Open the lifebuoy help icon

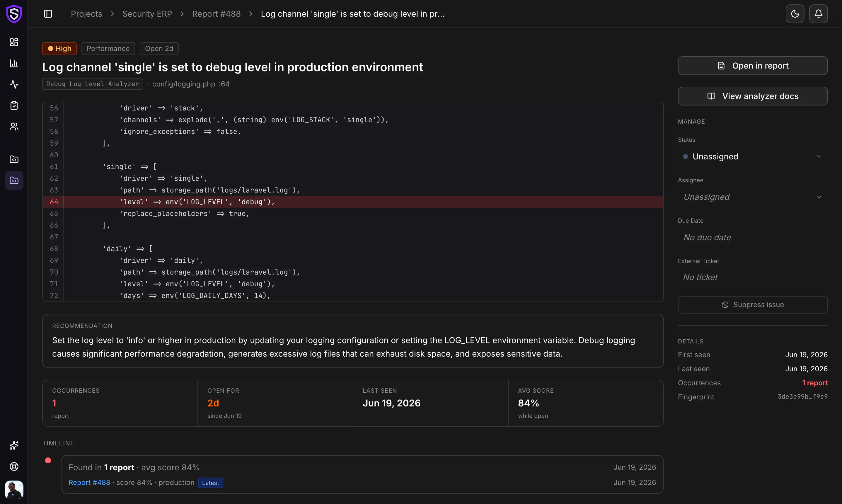pos(14,466)
